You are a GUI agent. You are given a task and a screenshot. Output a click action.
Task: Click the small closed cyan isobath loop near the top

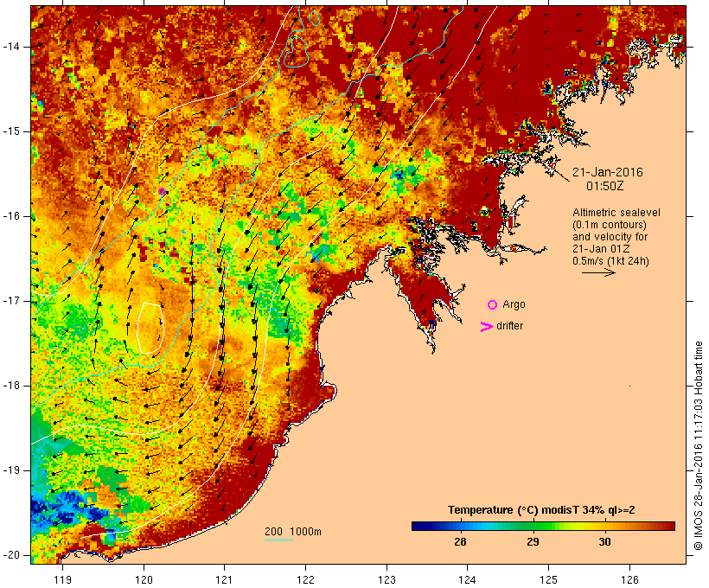point(314,18)
